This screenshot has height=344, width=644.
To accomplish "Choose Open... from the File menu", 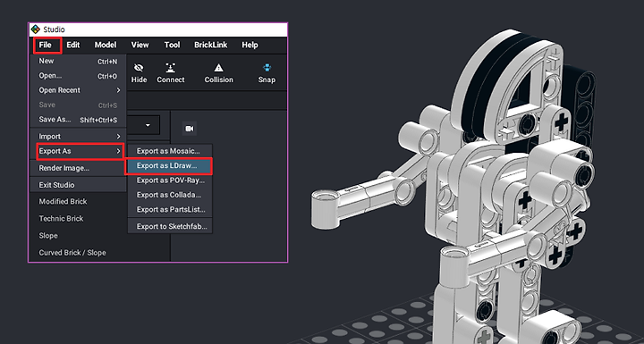I will (78, 76).
